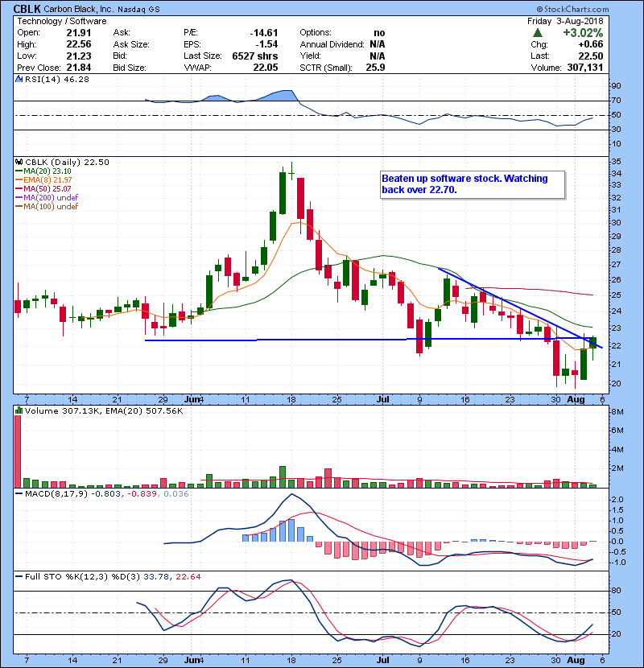644x668 pixels.
Task: Click the Options value no
Action: 379,33
